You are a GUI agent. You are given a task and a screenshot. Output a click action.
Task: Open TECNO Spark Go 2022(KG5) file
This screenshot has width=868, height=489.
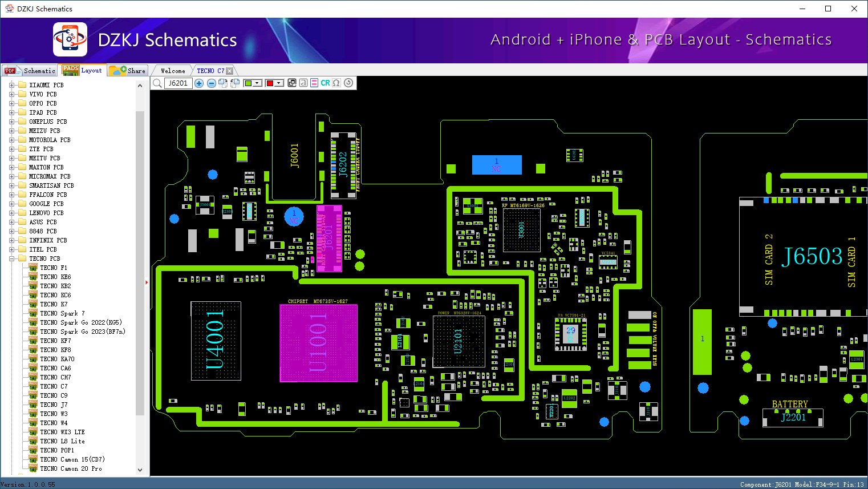(x=81, y=322)
